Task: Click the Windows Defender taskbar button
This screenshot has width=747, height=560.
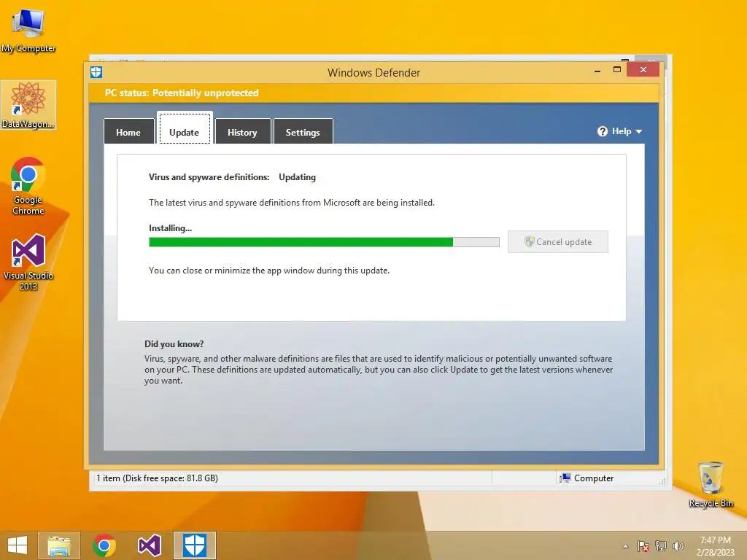Action: pos(194,545)
